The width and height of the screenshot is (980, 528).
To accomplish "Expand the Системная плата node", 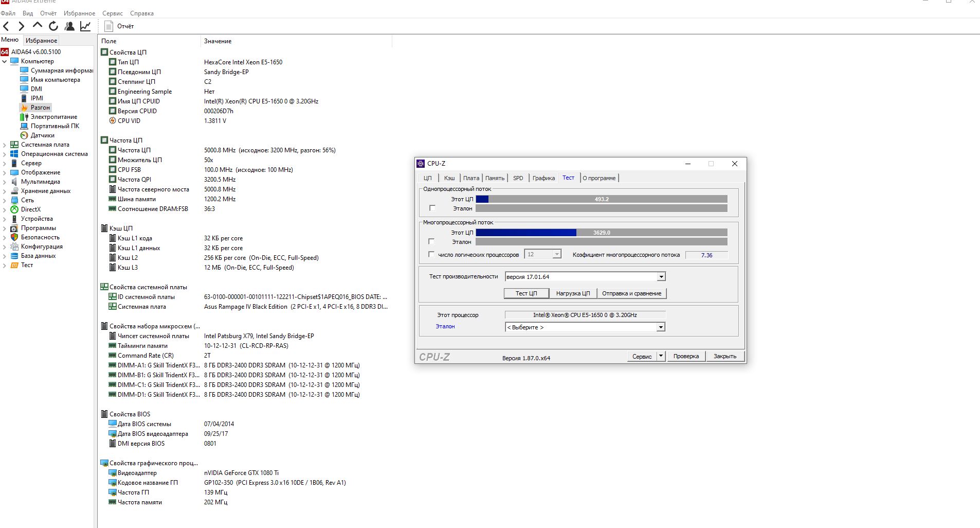I will [5, 145].
